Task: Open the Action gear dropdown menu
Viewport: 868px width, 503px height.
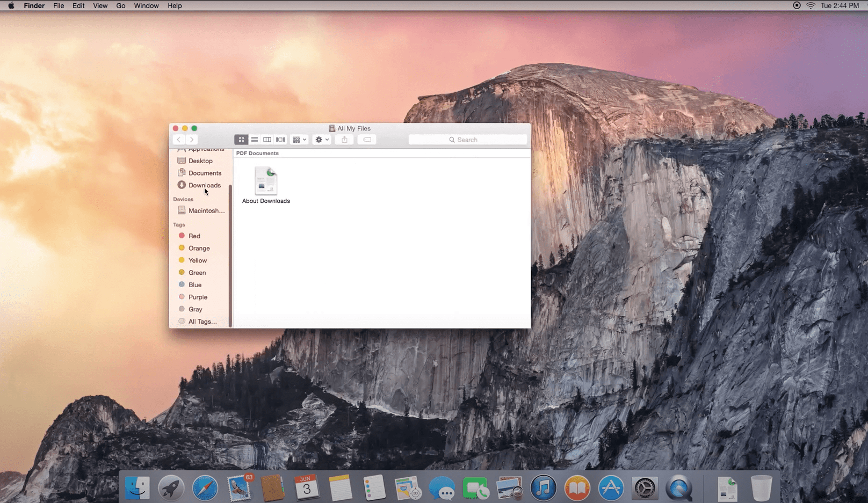Action: click(322, 140)
